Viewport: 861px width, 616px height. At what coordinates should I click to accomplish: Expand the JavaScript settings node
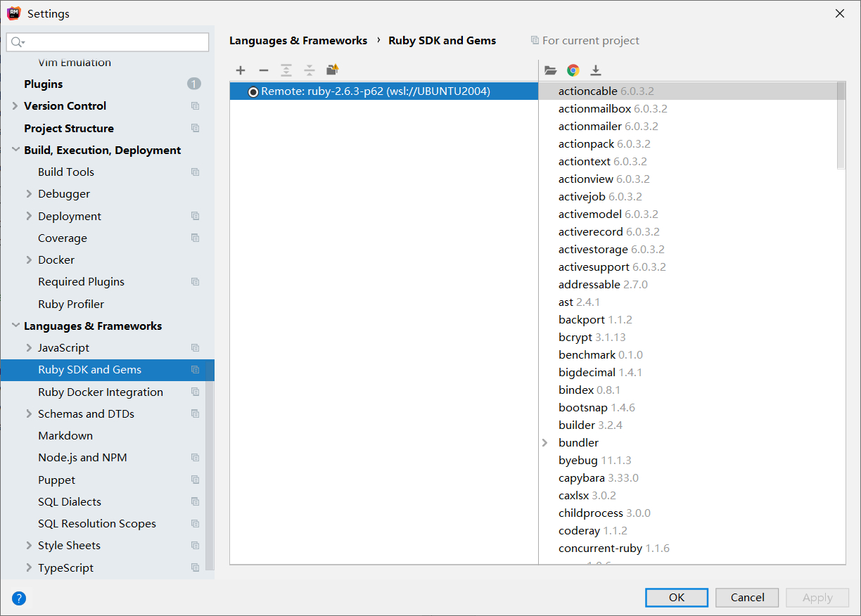[x=29, y=348]
